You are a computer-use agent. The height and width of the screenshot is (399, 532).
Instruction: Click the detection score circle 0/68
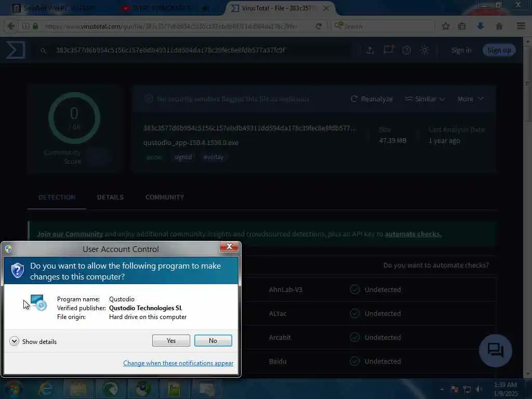pos(74,118)
